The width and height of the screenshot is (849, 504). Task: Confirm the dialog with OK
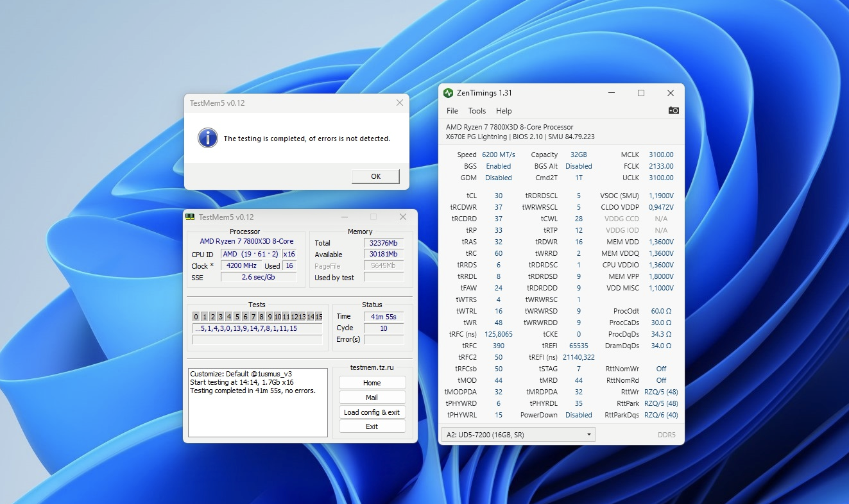376,176
